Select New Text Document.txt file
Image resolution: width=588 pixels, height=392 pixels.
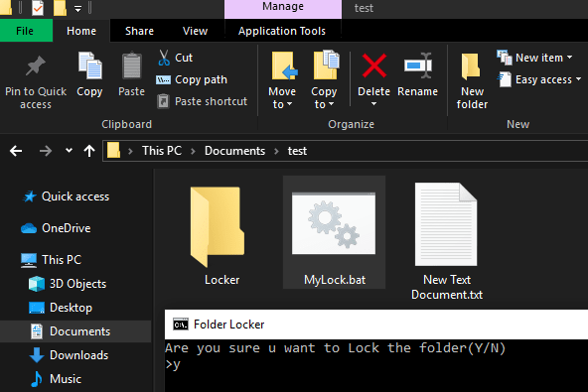446,241
